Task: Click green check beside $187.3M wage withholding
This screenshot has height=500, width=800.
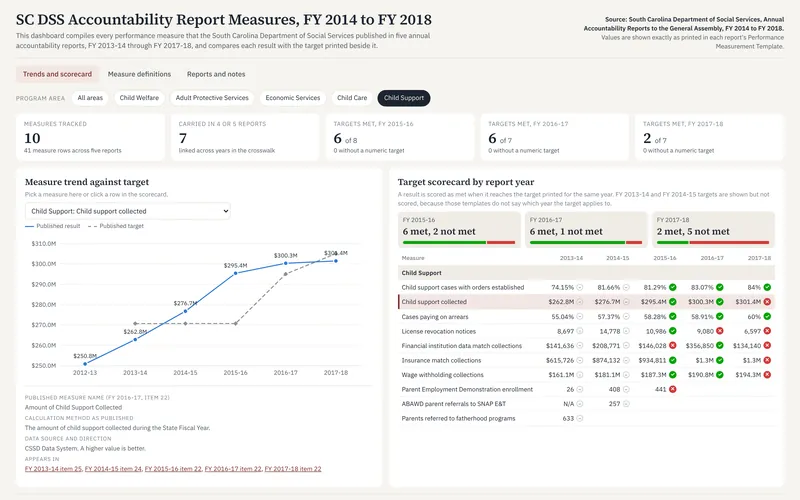Action: (672, 374)
